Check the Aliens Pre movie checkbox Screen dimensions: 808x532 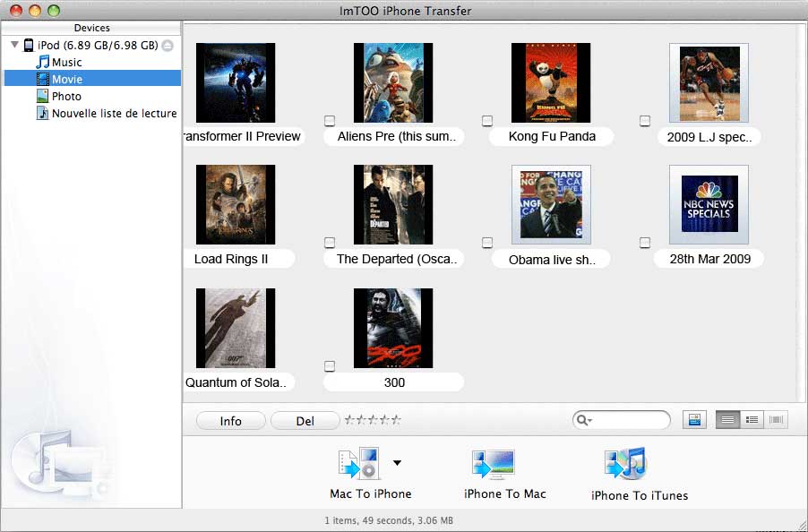click(330, 121)
